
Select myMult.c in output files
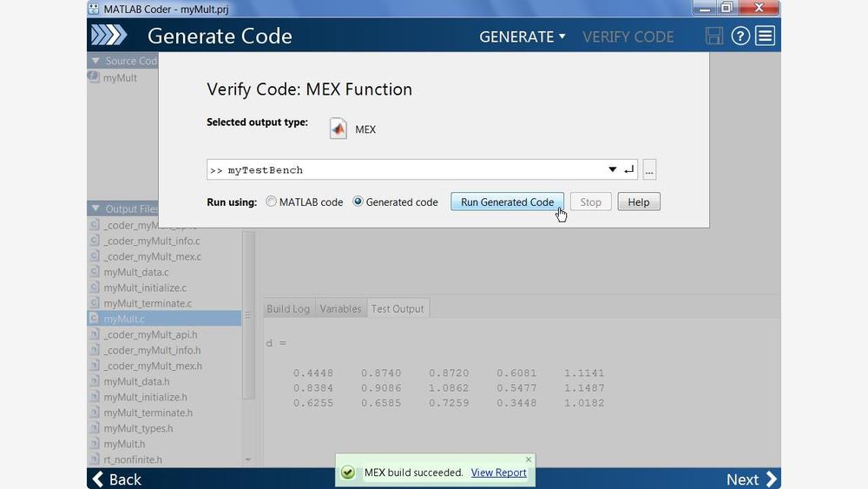(164, 319)
